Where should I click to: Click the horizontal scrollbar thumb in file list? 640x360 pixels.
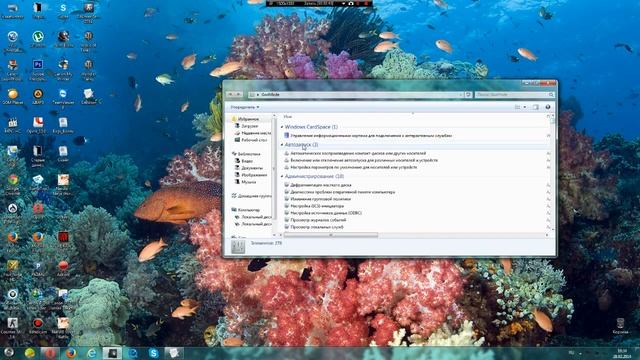[331, 235]
